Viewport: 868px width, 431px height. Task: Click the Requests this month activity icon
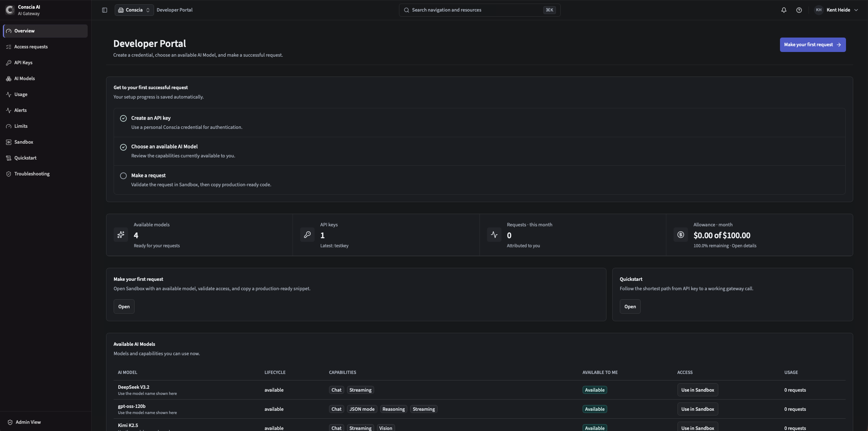tap(494, 235)
